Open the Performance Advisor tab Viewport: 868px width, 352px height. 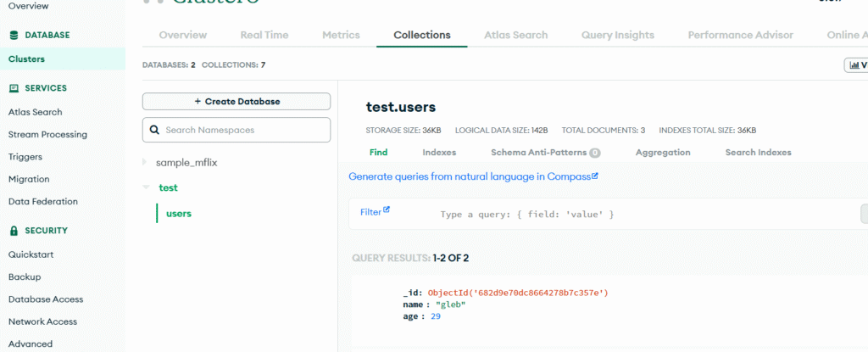coord(741,35)
